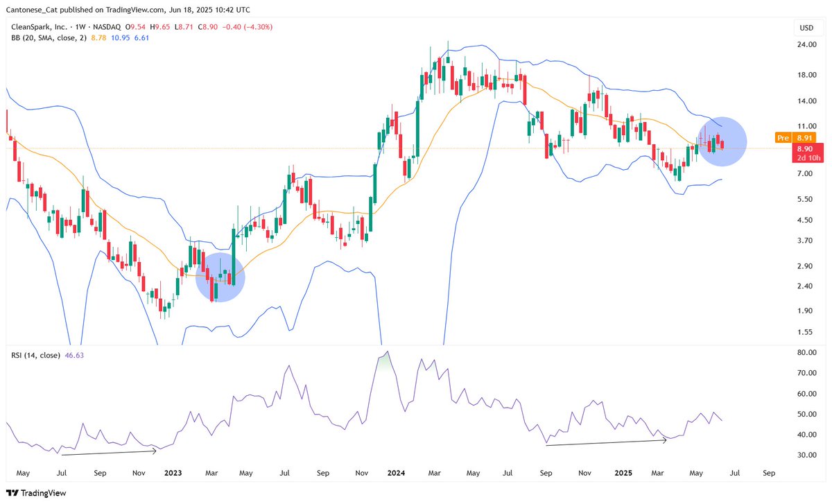Click the low value L8.71
The image size is (832, 504).
[x=184, y=27]
